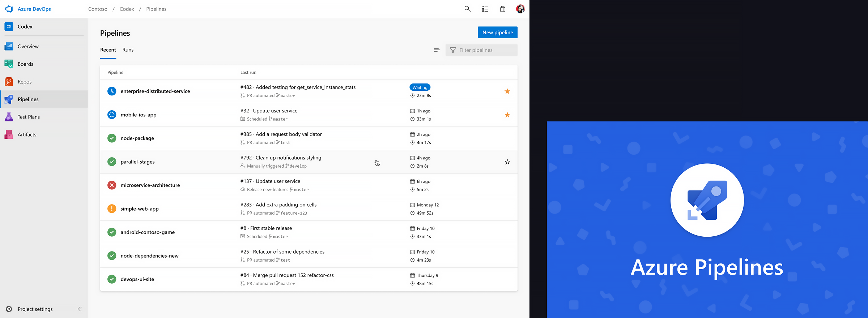Unfavorite the enterprise-distributed-service pipeline star

(507, 91)
